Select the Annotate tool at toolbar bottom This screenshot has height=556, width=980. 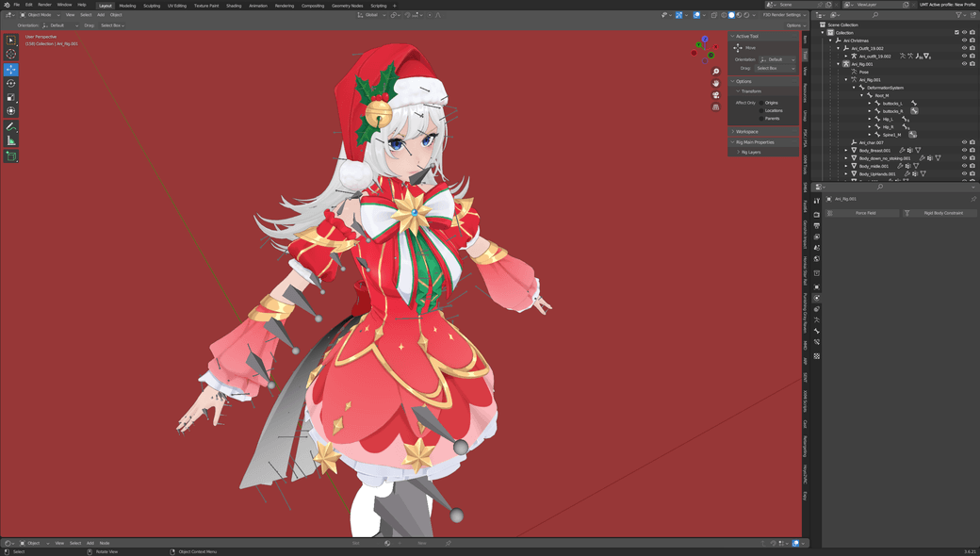[10, 125]
